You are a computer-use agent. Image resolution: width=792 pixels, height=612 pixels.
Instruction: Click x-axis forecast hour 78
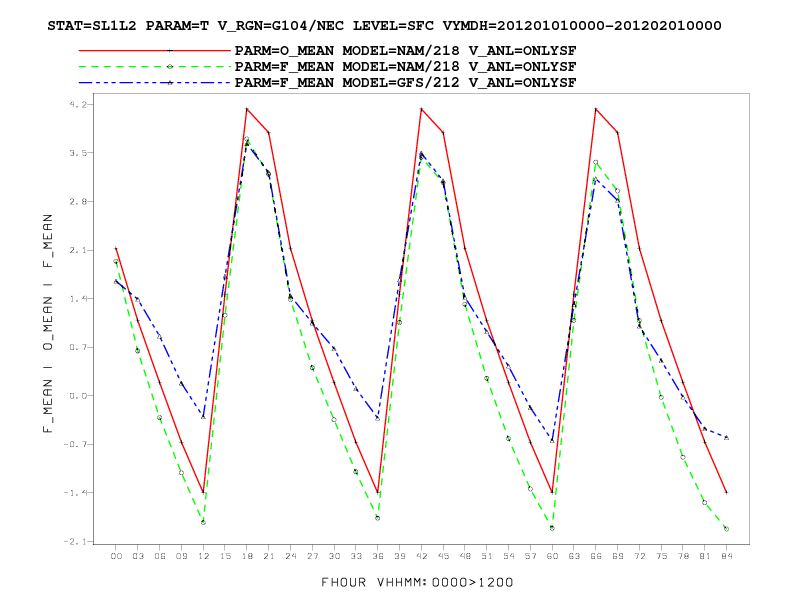pyautogui.click(x=683, y=556)
